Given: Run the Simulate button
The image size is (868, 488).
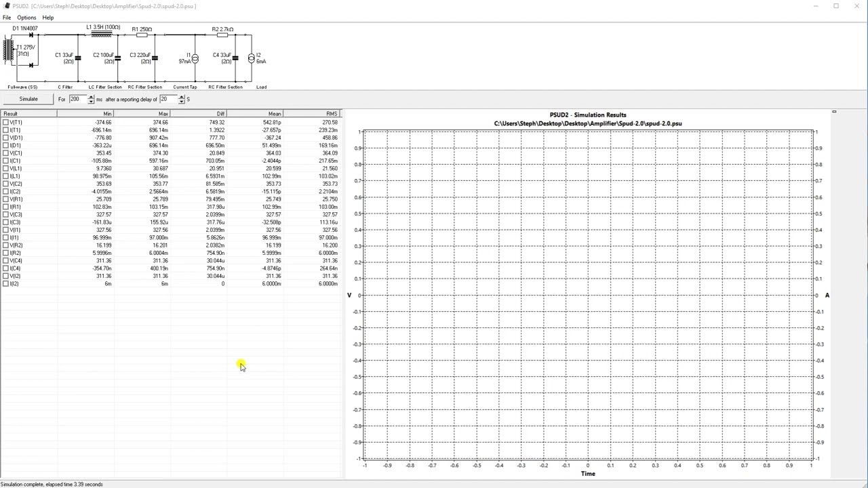Looking at the screenshot, I should pos(28,99).
